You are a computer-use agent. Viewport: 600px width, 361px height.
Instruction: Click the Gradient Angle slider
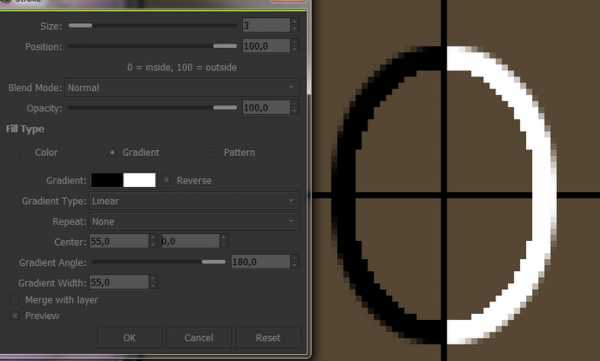[x=159, y=262]
